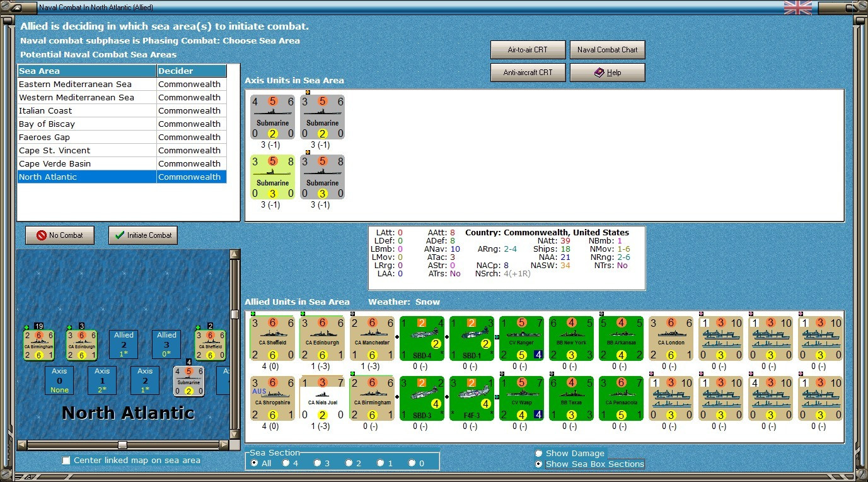
Task: Select the gray 3-5-8 Axis submarine counter
Action: [322, 177]
